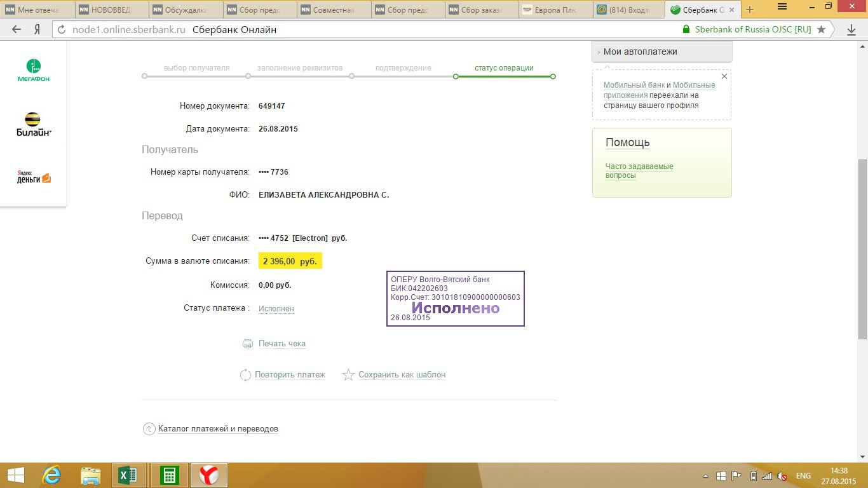Switch to the 'Мне отвеча' tab
Viewport: 868px width, 488px height.
click(37, 10)
